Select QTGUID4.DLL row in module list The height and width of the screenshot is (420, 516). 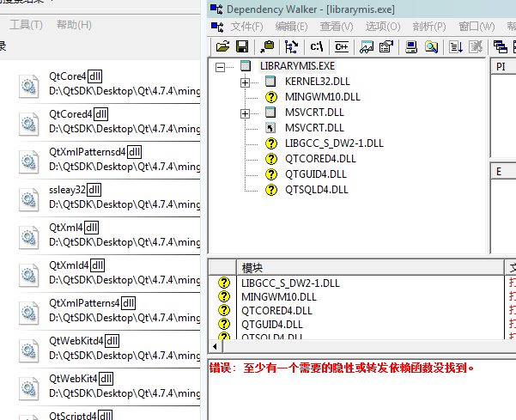click(x=272, y=325)
